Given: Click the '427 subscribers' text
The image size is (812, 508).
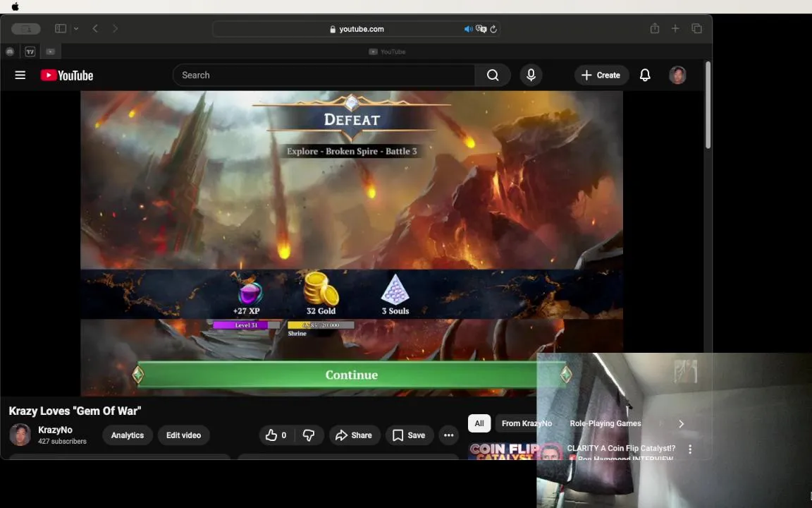Looking at the screenshot, I should 62,441.
